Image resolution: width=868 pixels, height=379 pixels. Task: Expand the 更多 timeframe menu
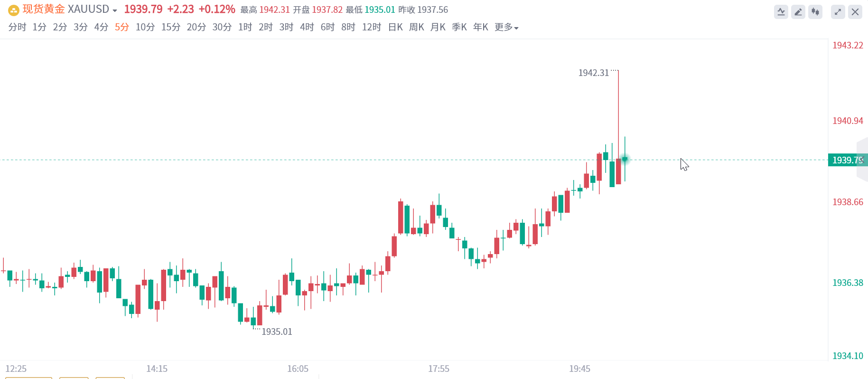[x=506, y=27]
